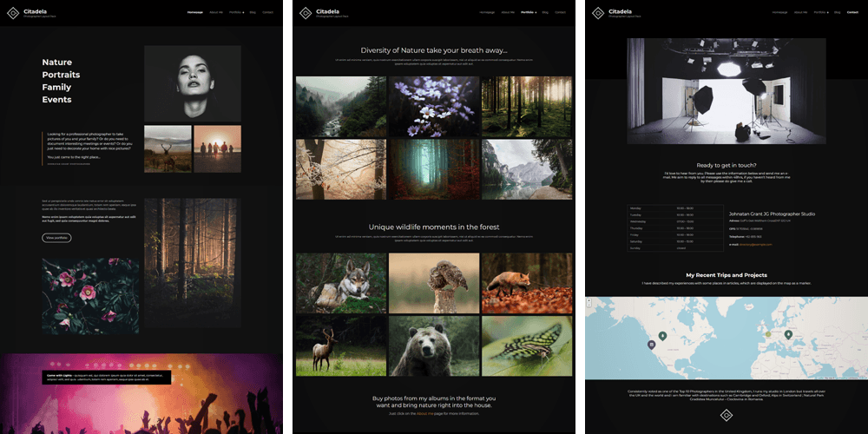The image size is (868, 434).
Task: Click the diamond logo in the right page footer
Action: pos(727,415)
